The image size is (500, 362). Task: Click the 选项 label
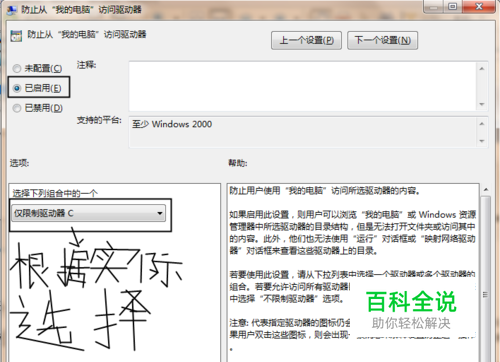(19, 163)
